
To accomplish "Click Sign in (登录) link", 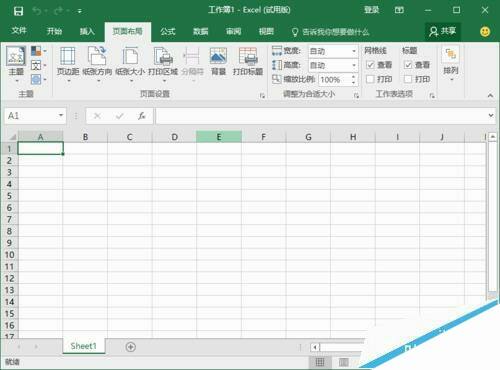I will click(371, 10).
